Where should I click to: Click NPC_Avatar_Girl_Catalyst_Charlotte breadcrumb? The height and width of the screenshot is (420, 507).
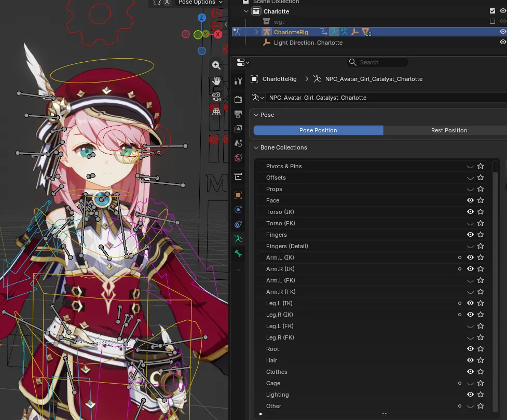[374, 79]
